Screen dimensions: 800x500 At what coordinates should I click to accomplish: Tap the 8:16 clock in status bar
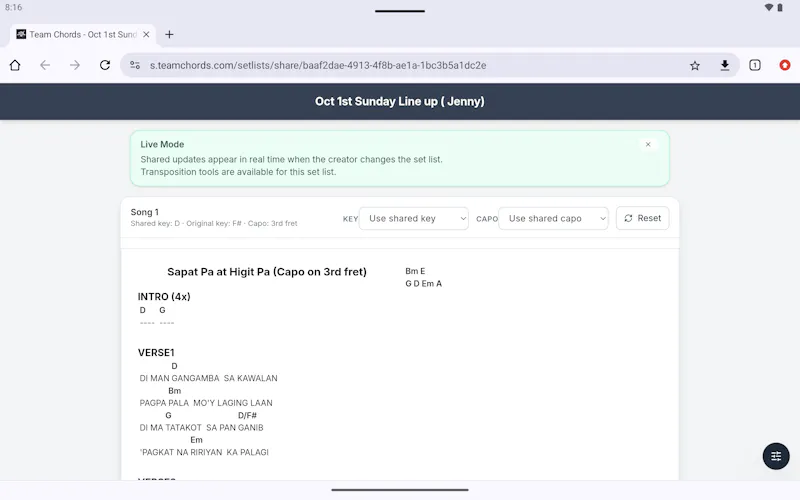(14, 7)
